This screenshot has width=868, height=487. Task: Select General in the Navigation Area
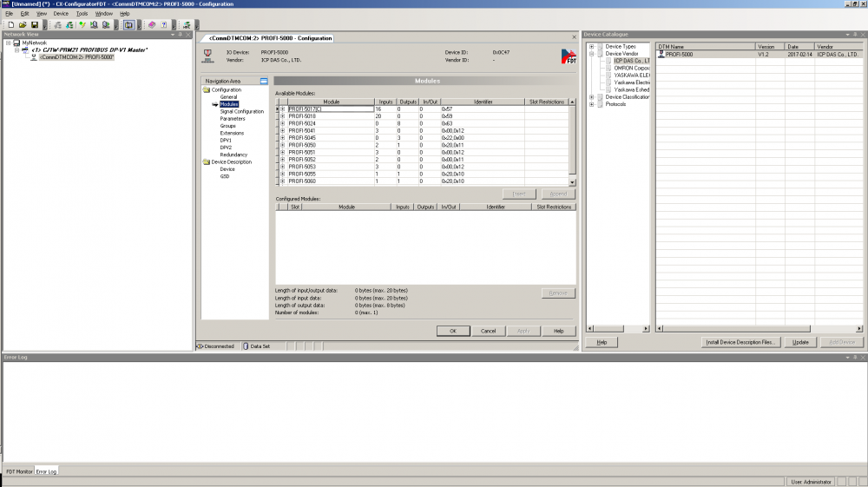coord(228,97)
